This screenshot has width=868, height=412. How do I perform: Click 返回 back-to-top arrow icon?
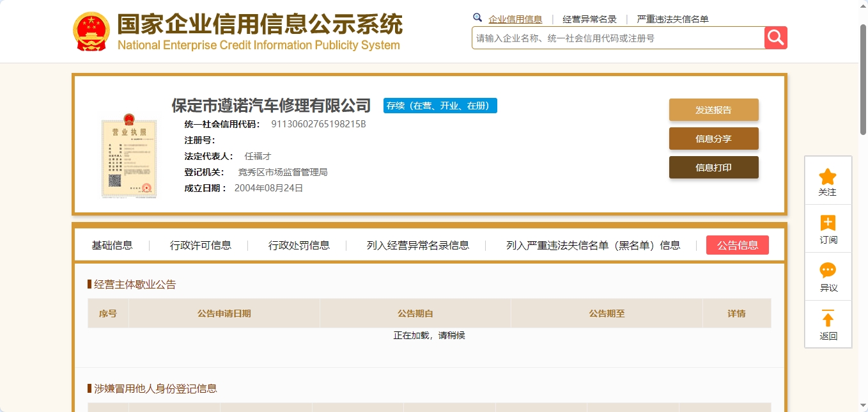click(828, 319)
